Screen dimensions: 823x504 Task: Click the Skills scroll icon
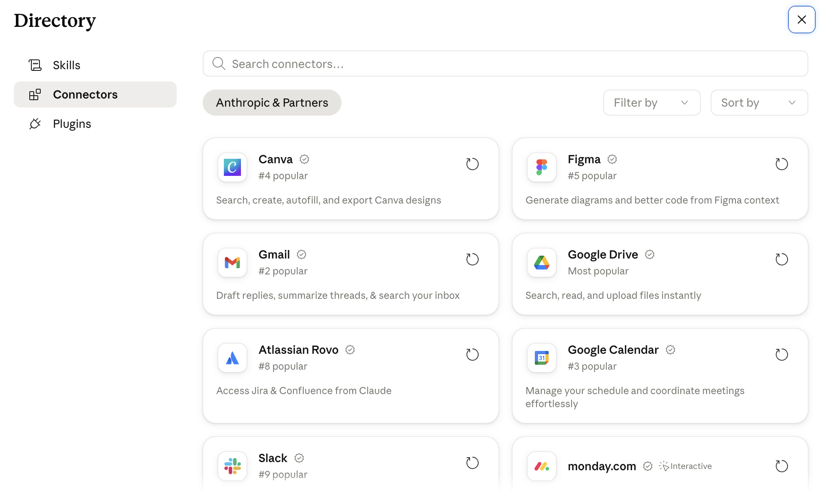coord(35,65)
